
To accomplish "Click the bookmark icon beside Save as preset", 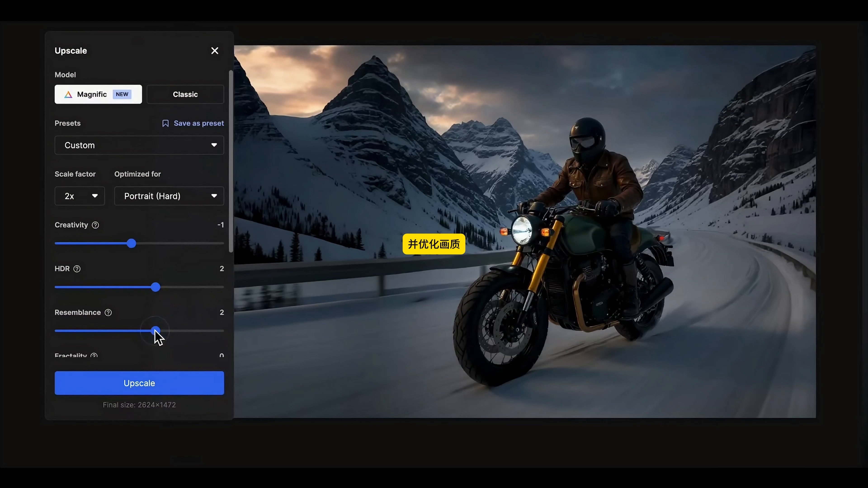I will (165, 123).
